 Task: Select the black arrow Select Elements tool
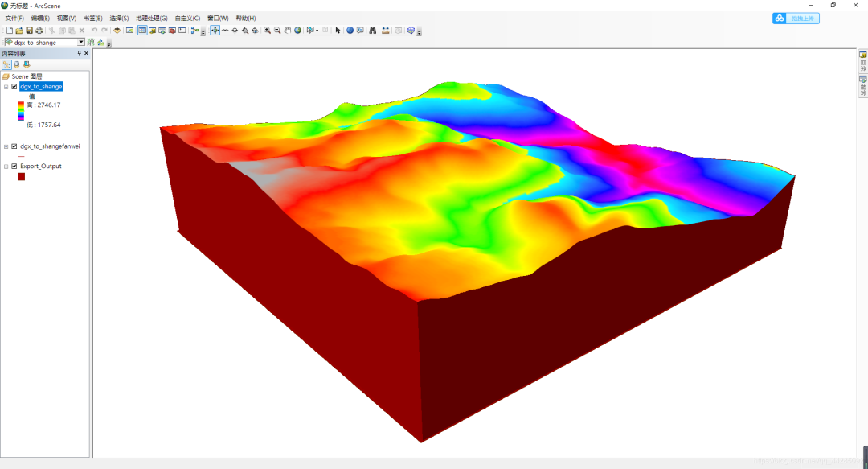(338, 31)
